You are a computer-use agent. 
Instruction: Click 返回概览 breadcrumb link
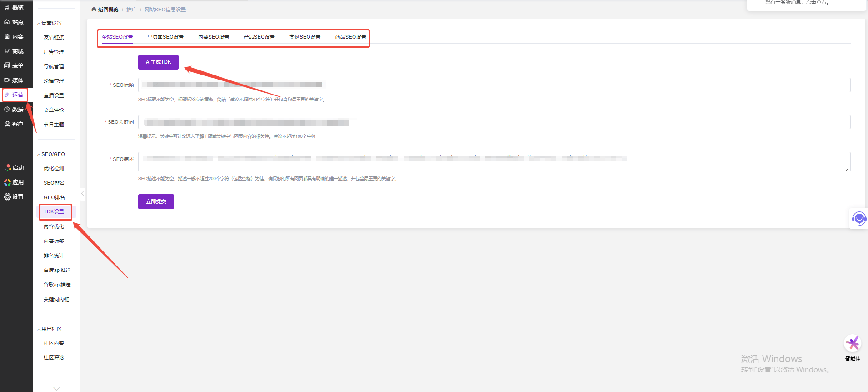point(108,10)
